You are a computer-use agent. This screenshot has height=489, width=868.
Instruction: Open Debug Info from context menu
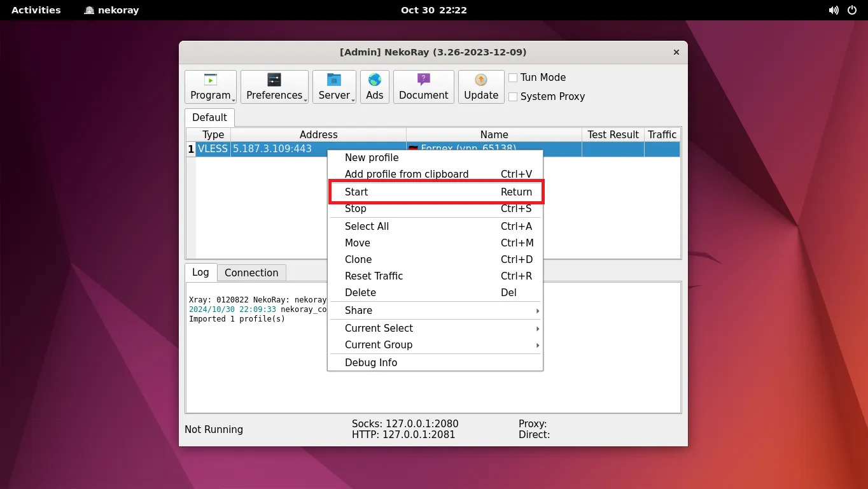click(435, 363)
